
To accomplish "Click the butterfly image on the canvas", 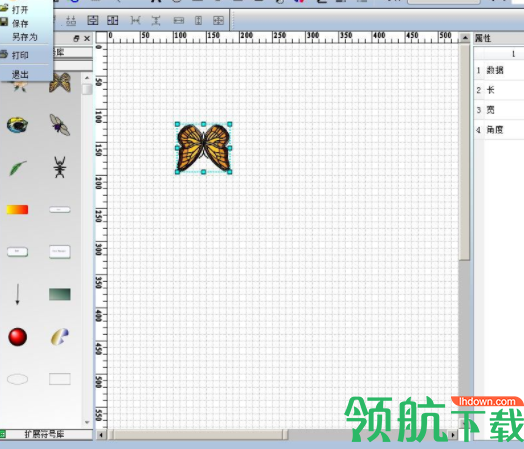I will click(204, 148).
